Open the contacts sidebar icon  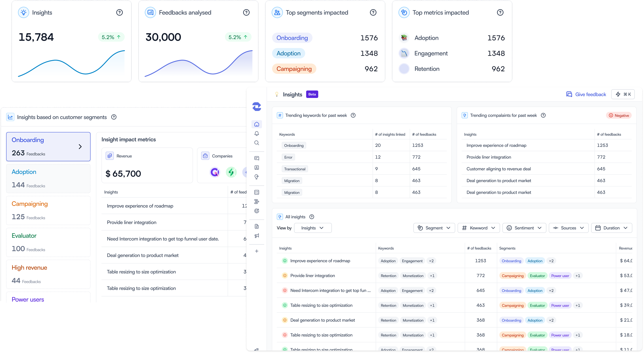256,168
